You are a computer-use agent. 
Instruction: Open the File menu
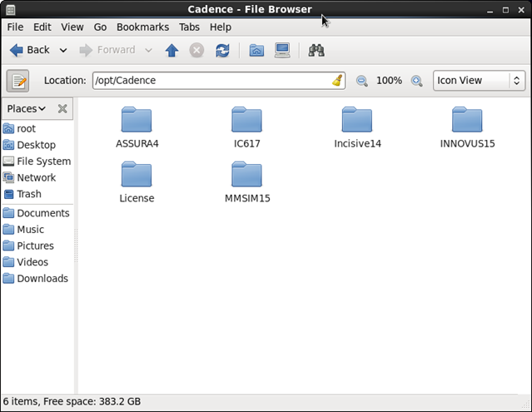15,27
